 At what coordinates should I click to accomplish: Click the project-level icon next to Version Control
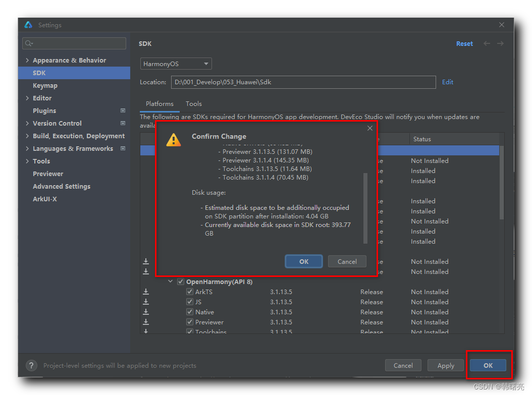[123, 123]
